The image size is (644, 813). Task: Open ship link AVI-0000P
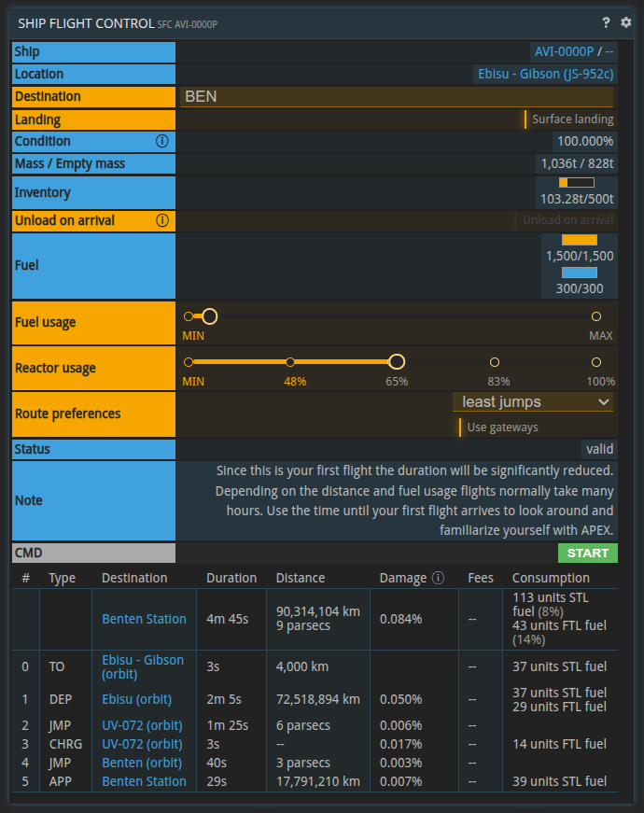(563, 51)
